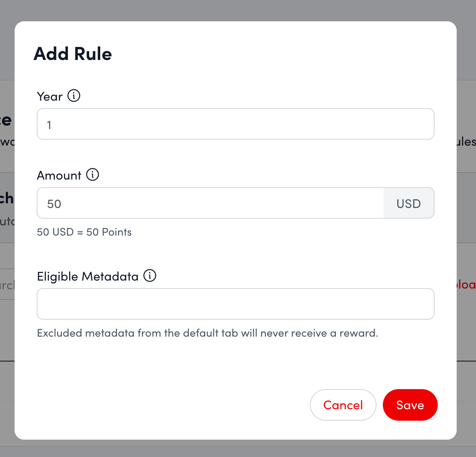Click the Eligible Metadata label text
The image size is (476, 457).
pyautogui.click(x=88, y=277)
